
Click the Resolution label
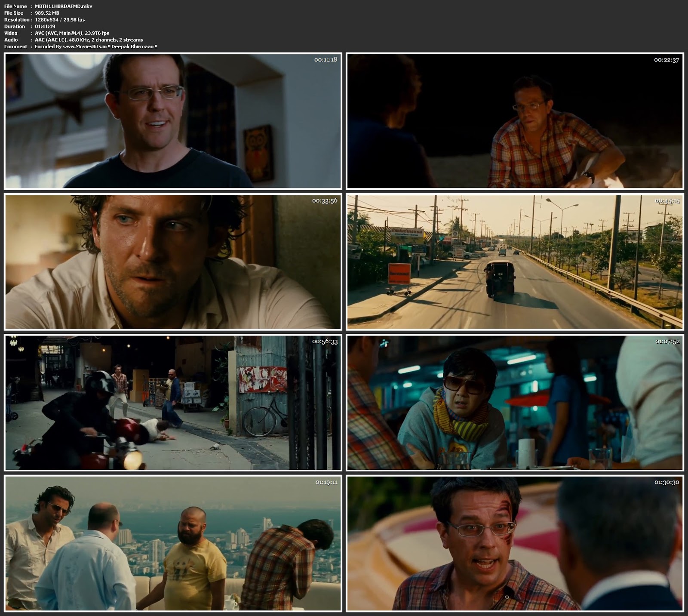click(x=17, y=20)
